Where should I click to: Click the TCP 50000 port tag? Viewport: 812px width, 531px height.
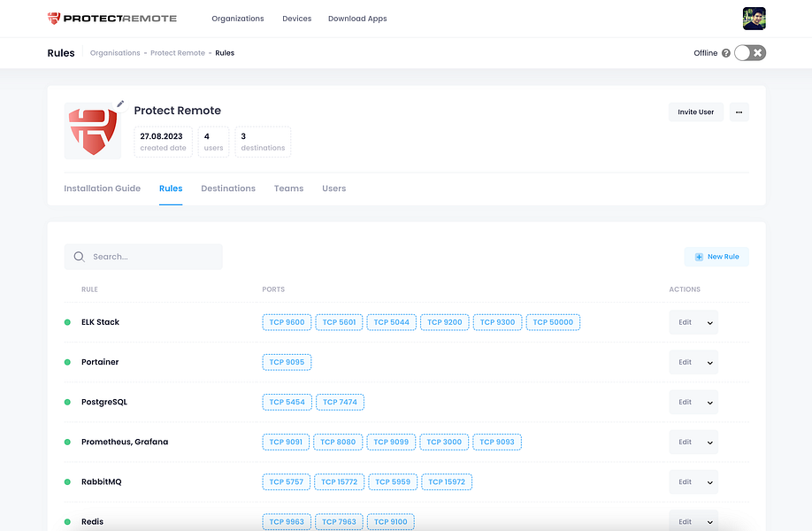pyautogui.click(x=553, y=322)
